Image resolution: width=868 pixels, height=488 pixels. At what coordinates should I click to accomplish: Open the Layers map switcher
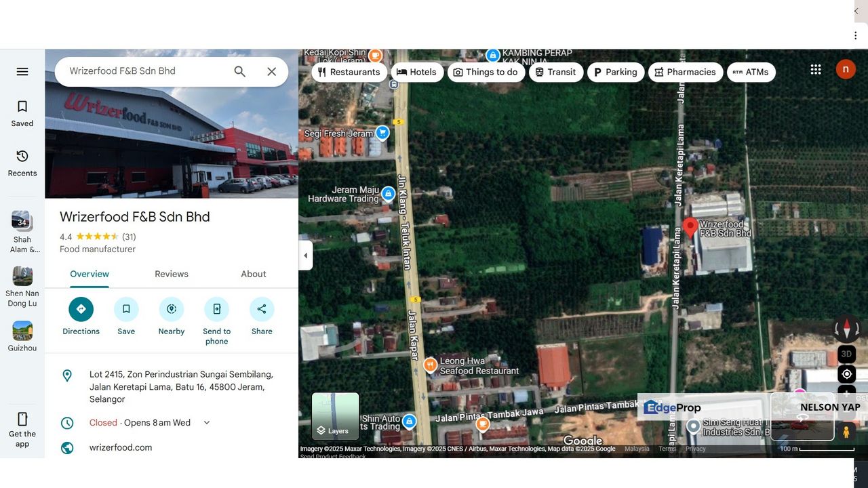click(336, 417)
